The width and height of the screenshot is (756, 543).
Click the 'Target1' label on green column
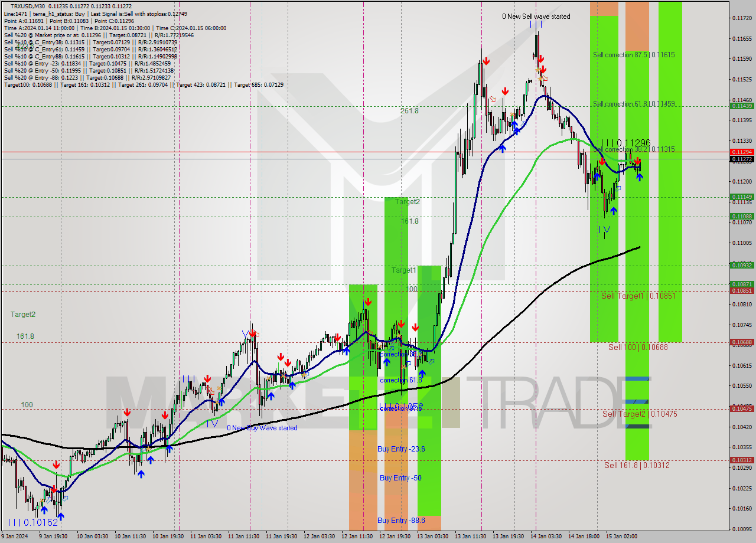[x=405, y=270]
